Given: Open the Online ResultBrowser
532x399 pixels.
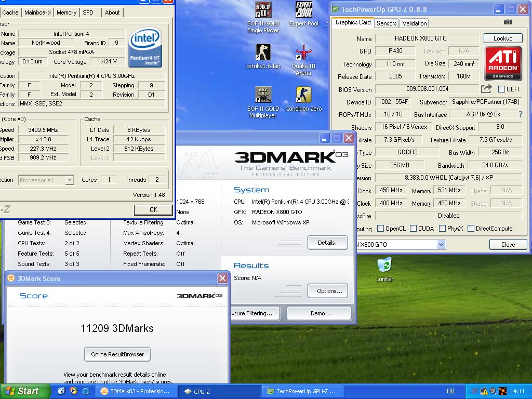Looking at the screenshot, I should coord(117,354).
